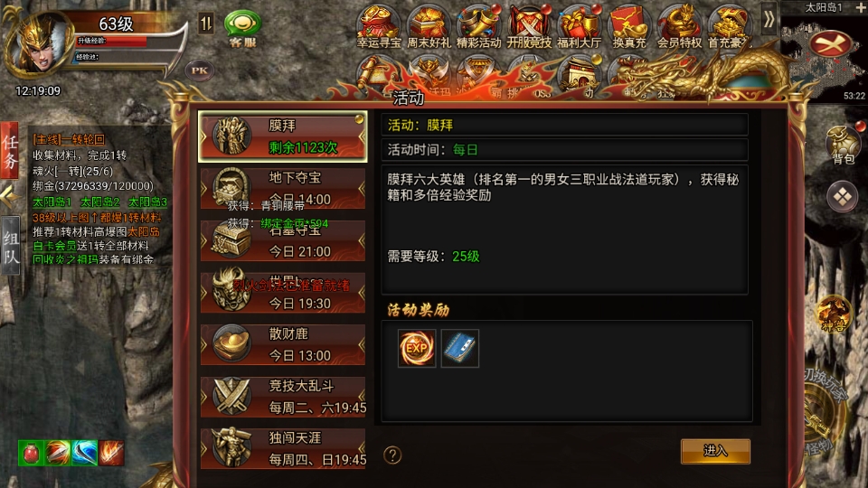Image resolution: width=868 pixels, height=488 pixels.
Task: Go to the 太阳岛2 map link
Action: pyautogui.click(x=99, y=202)
